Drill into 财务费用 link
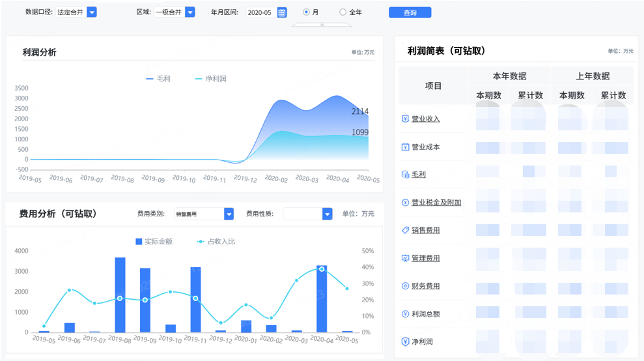Viewport: 644px width, 361px height. point(425,286)
